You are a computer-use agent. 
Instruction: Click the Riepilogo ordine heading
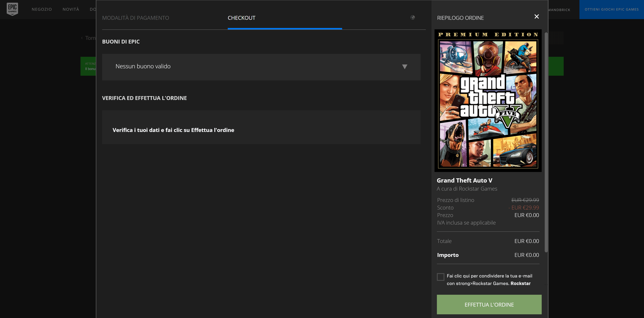pyautogui.click(x=460, y=18)
